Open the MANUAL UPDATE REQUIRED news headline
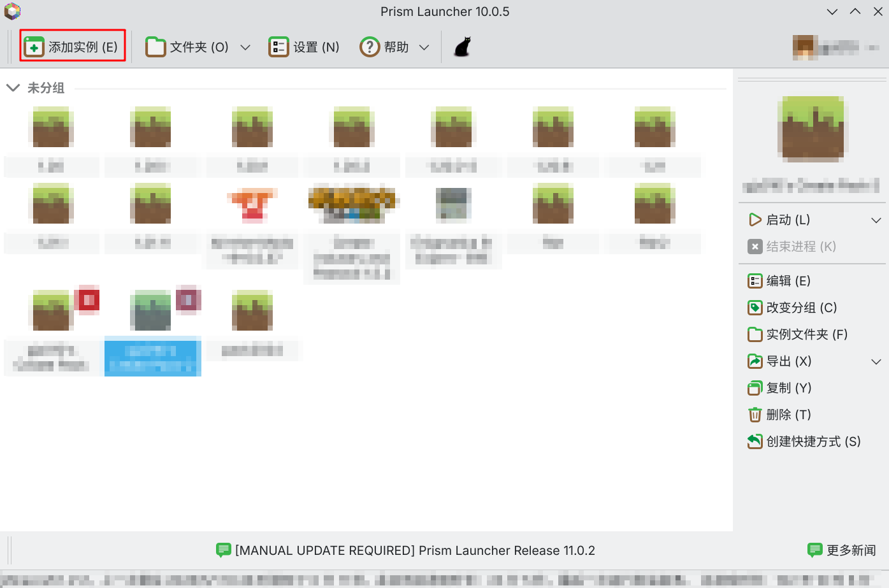This screenshot has width=889, height=588. pyautogui.click(x=405, y=550)
